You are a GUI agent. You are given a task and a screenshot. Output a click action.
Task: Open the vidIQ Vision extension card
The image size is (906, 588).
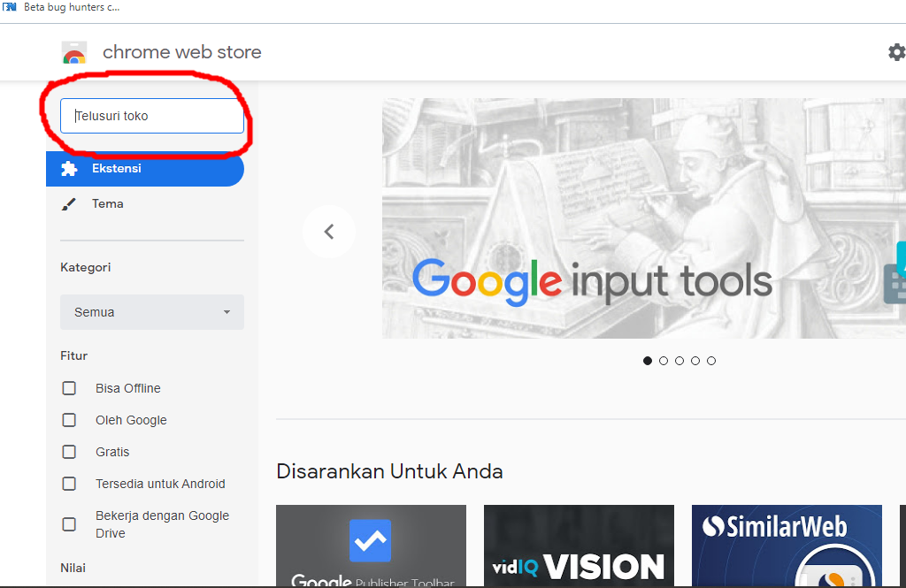tap(579, 546)
